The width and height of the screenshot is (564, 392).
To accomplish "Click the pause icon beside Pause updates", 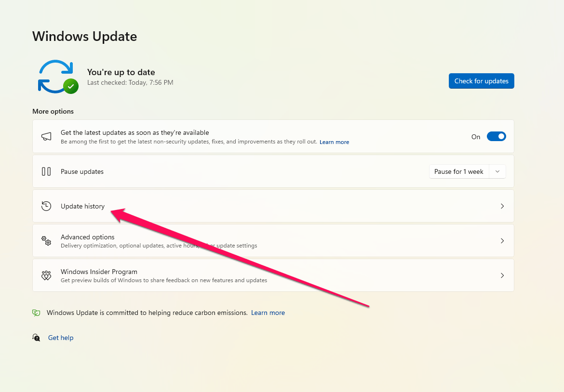I will click(x=46, y=171).
